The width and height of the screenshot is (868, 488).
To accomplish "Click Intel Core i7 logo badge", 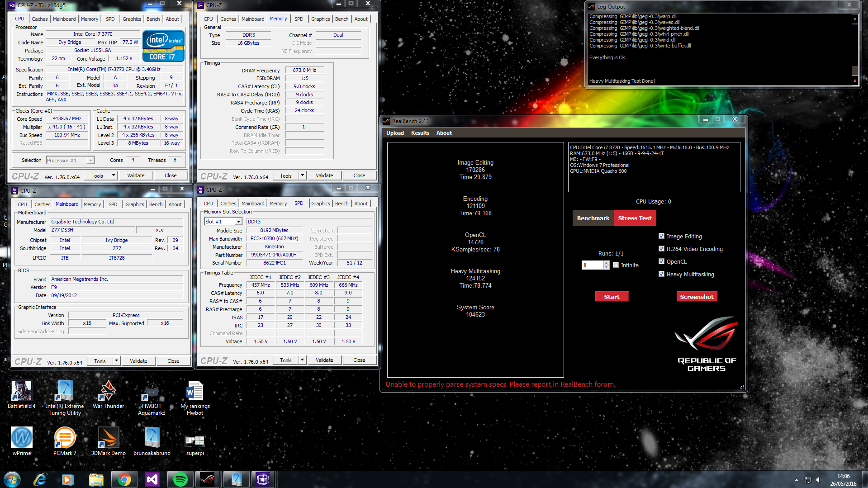I will (163, 46).
